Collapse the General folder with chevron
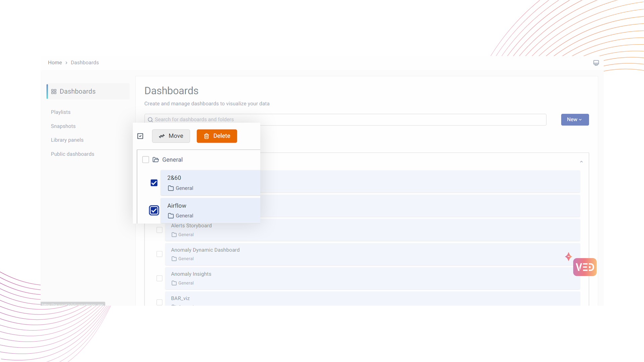644x362 pixels. tap(581, 162)
